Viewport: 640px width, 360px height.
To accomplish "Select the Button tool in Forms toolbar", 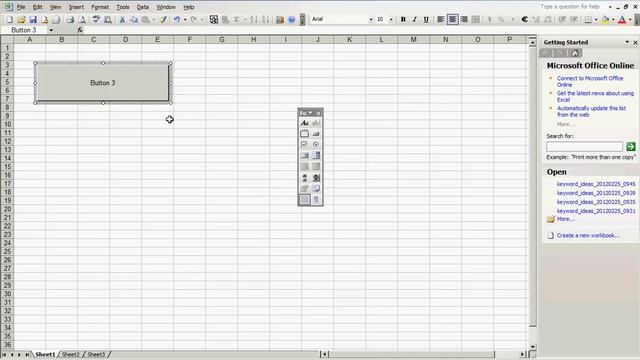I will click(x=316, y=134).
